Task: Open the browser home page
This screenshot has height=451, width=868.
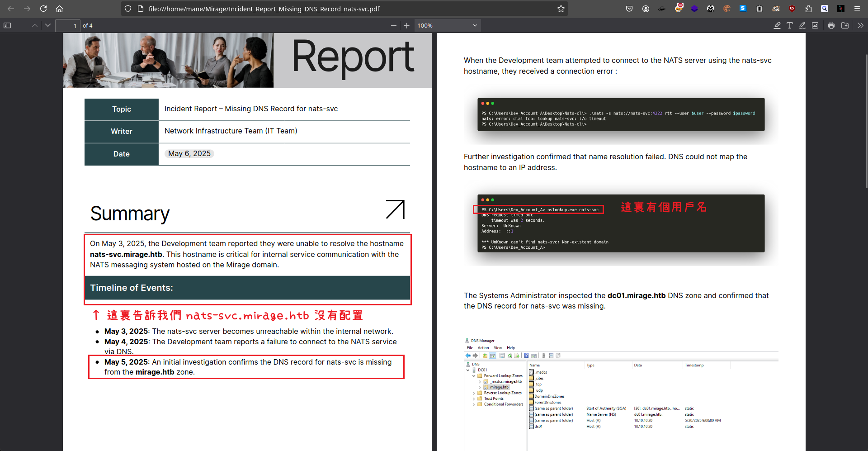Action: click(59, 9)
